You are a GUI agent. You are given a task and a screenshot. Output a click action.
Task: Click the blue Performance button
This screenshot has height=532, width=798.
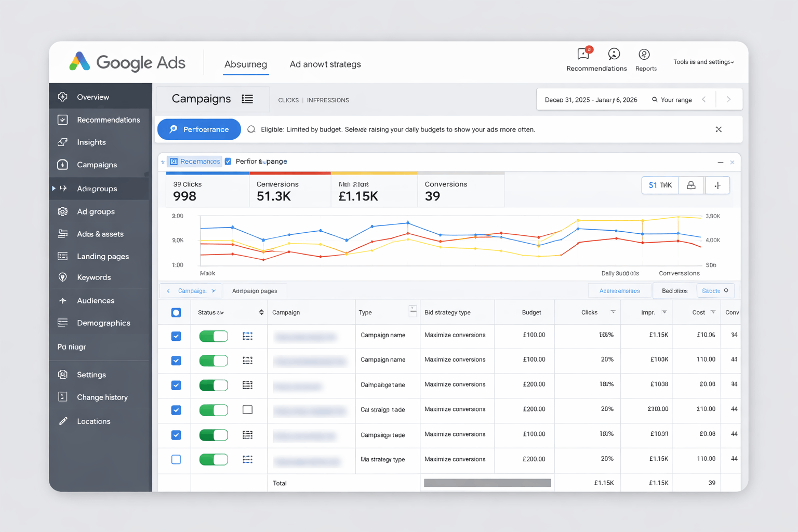(x=199, y=129)
